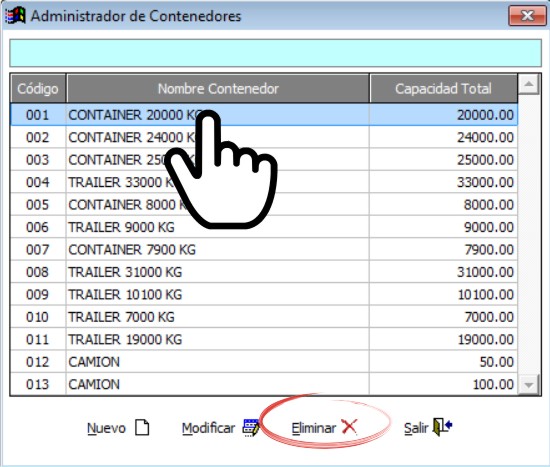Screen dimensions: 550x467
Task: Click the Nombre Contenedor column header
Action: 218,88
